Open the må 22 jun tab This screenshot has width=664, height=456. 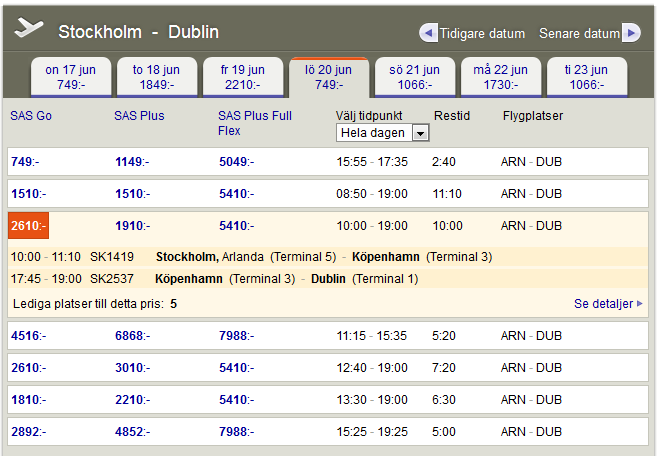click(501, 77)
